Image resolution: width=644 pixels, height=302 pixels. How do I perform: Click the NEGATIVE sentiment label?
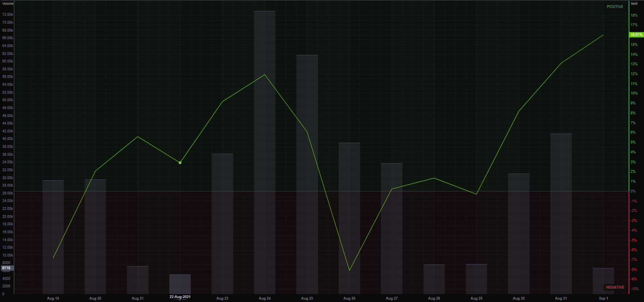pos(615,287)
